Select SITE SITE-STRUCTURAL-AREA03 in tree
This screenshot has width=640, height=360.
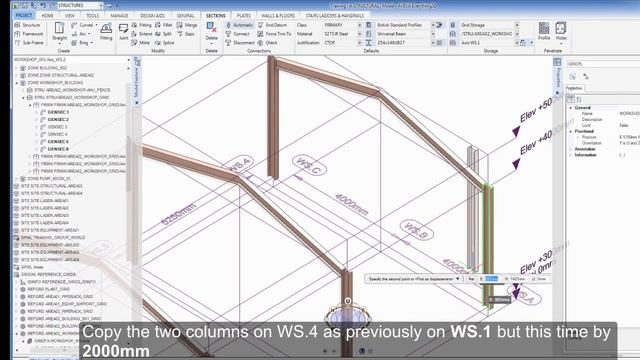click(x=51, y=186)
